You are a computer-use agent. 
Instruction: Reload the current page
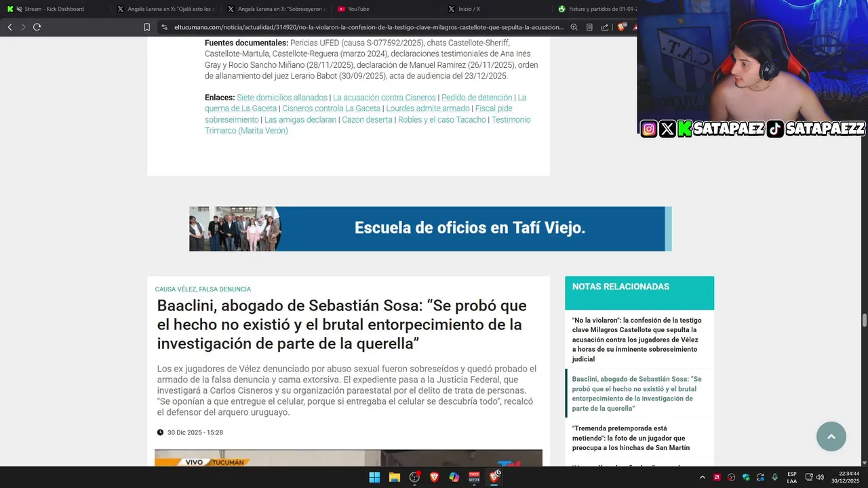click(x=37, y=27)
